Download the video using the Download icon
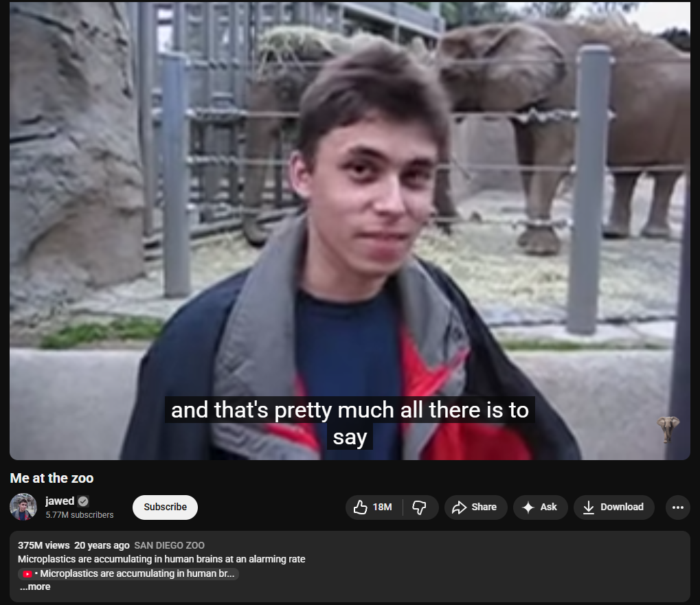The width and height of the screenshot is (700, 605). [614, 507]
